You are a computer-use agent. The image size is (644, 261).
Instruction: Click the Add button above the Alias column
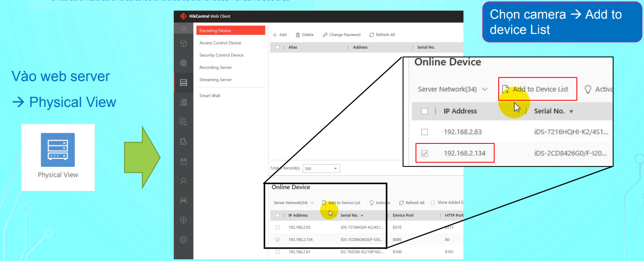coord(280,35)
